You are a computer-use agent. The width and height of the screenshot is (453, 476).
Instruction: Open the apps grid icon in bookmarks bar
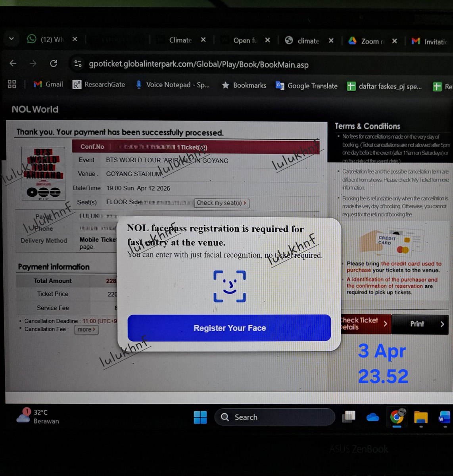[12, 84]
